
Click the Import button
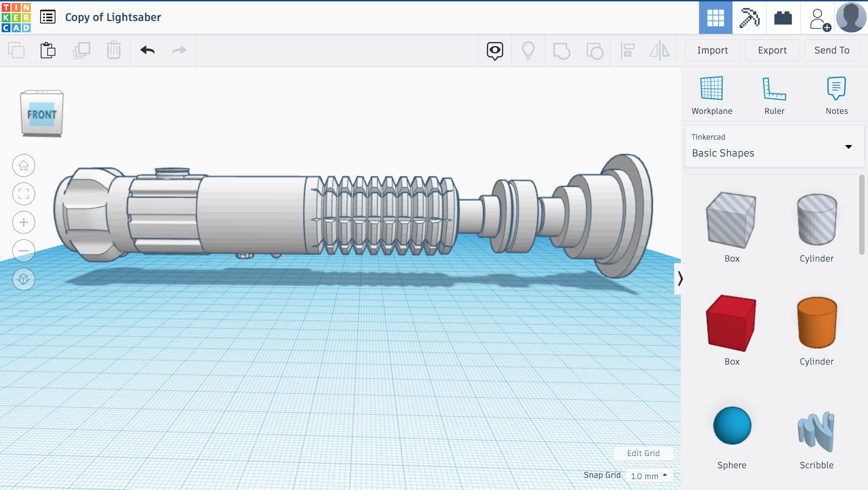point(712,50)
